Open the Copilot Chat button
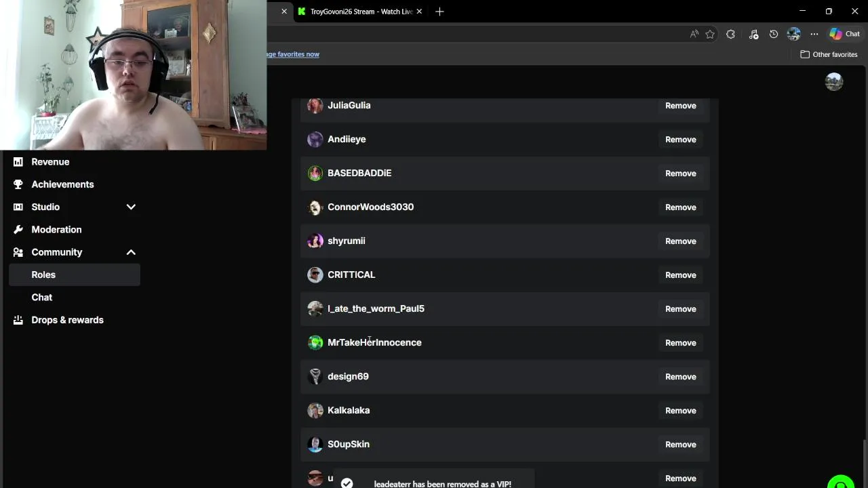The image size is (868, 488). (845, 34)
